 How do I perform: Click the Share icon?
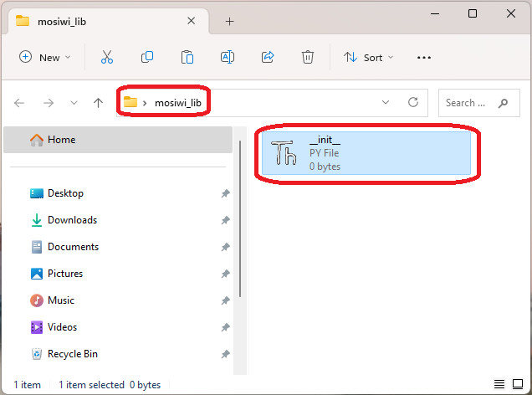point(268,58)
